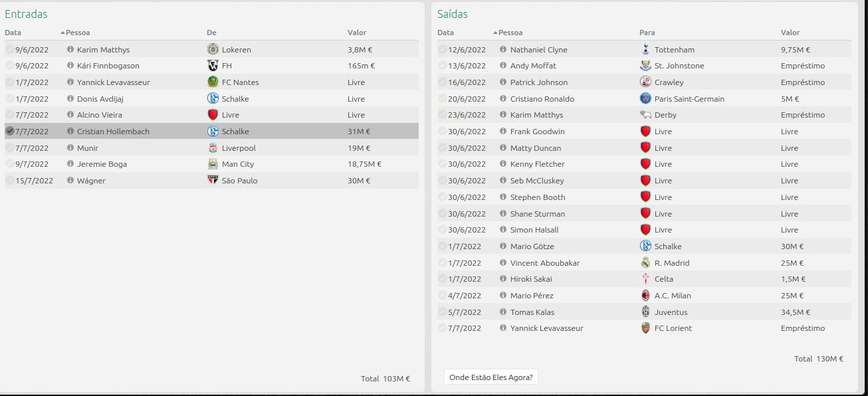Toggle the checkmark on Hiroki Sakai row

click(x=443, y=279)
